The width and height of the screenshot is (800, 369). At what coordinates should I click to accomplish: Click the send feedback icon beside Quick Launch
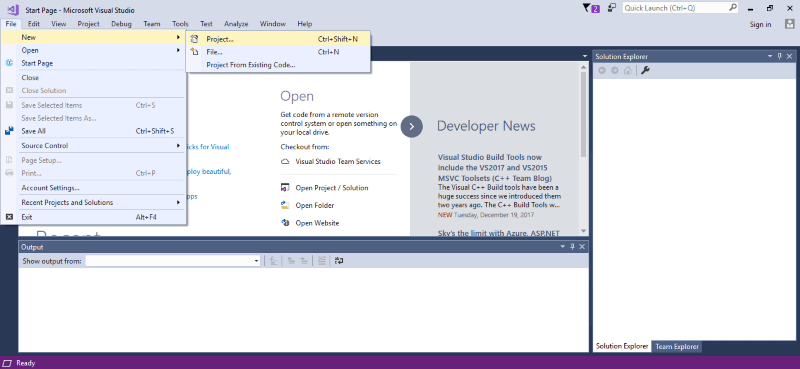point(612,8)
